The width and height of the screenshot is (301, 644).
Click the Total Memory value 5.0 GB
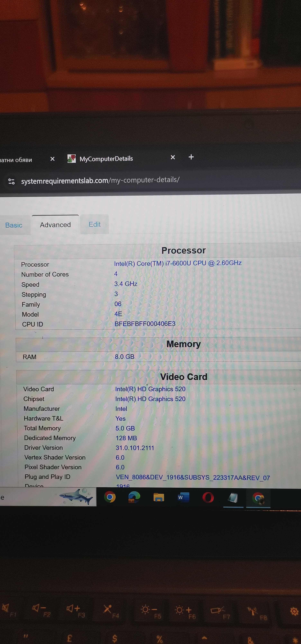(125, 428)
